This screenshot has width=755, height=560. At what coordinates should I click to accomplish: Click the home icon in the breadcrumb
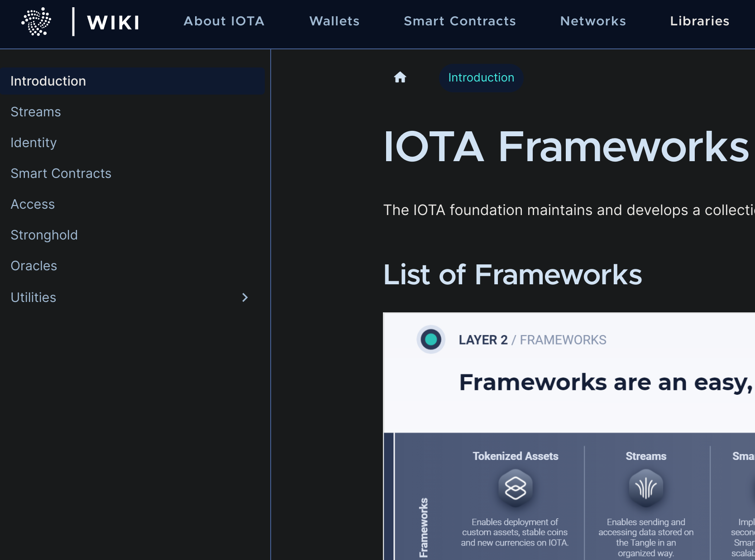[x=400, y=77]
